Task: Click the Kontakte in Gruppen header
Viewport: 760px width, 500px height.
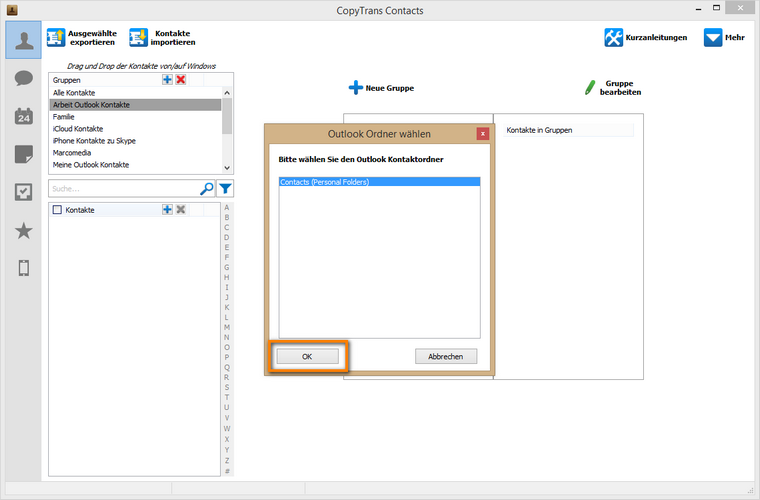Action: pyautogui.click(x=568, y=130)
